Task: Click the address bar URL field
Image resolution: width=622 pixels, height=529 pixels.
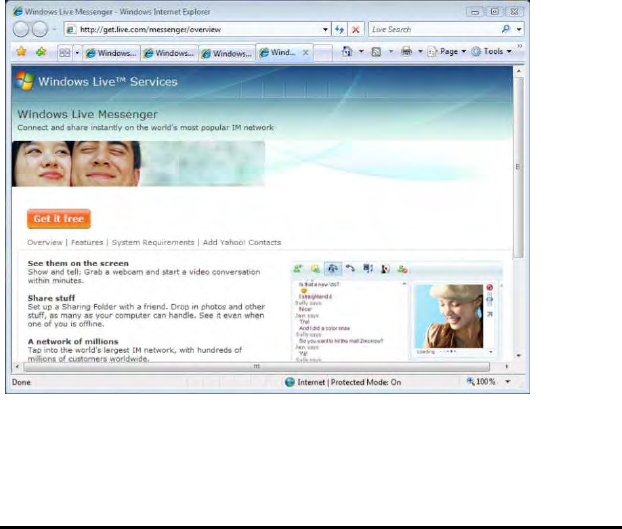Action: 192,29
